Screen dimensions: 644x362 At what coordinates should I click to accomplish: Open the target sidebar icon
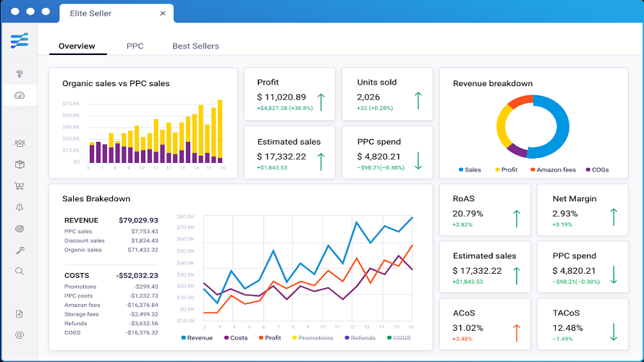[20, 229]
